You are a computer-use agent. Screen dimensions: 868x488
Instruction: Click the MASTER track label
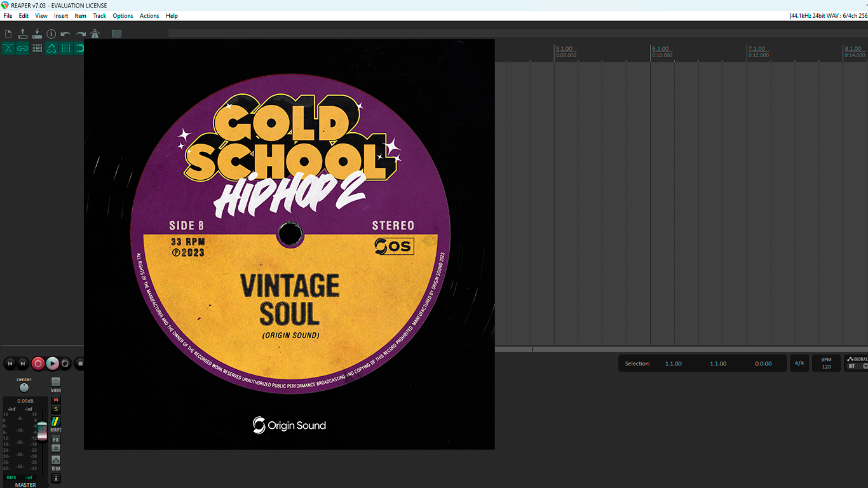25,485
